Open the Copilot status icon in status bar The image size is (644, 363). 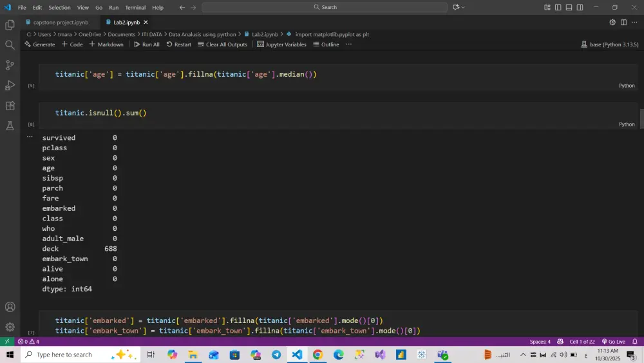pyautogui.click(x=560, y=342)
